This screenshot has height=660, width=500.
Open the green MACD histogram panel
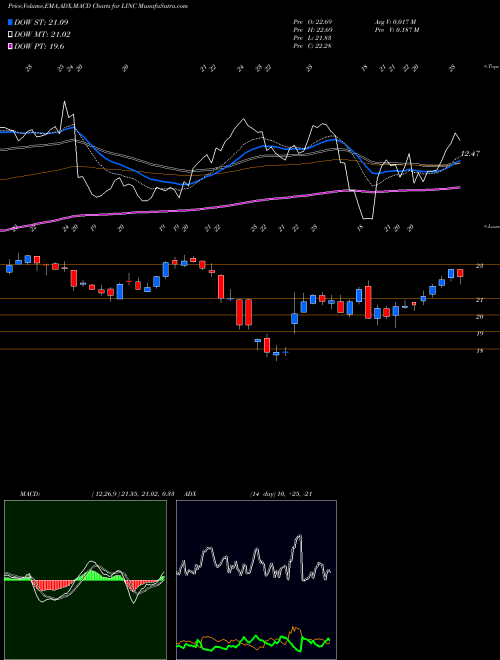(x=85, y=580)
